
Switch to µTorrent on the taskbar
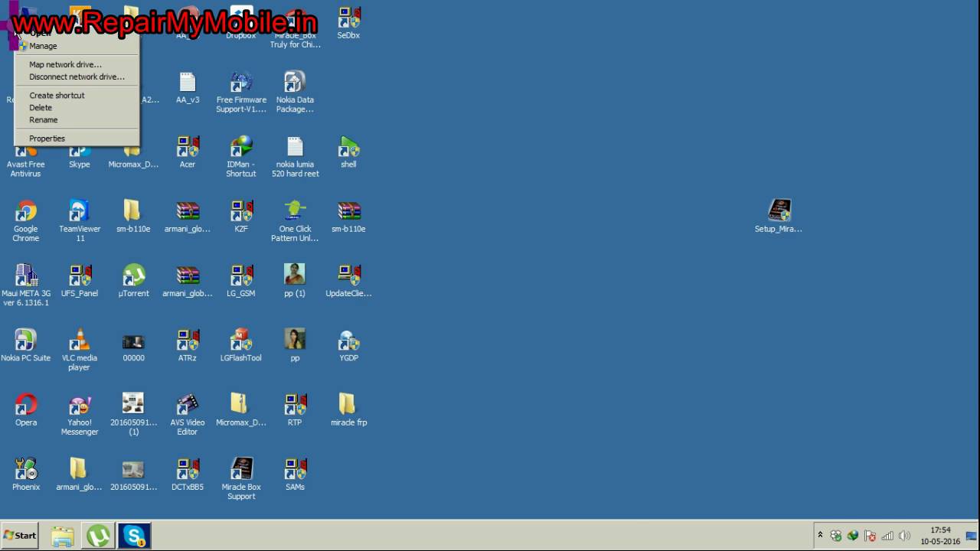(98, 536)
